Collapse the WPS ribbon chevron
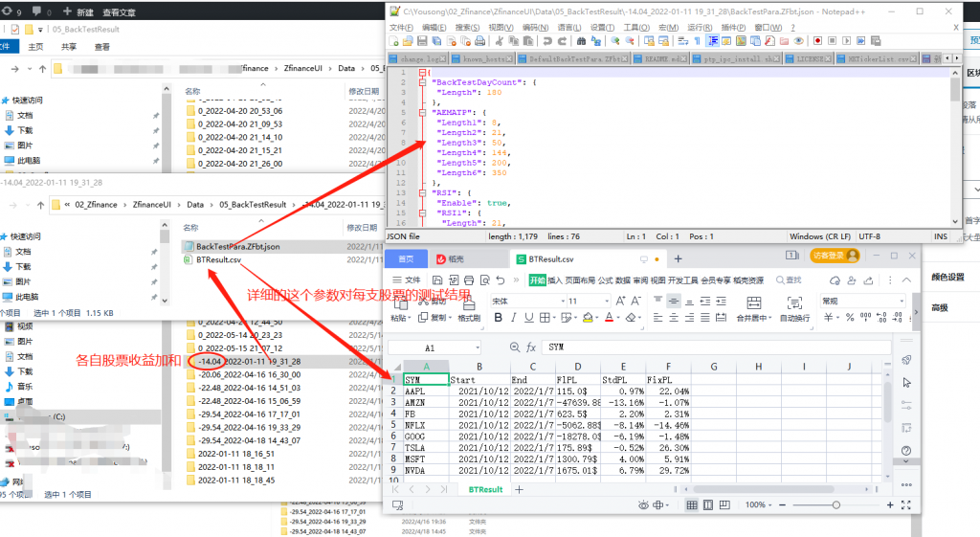This screenshot has width=980, height=537. (x=907, y=280)
